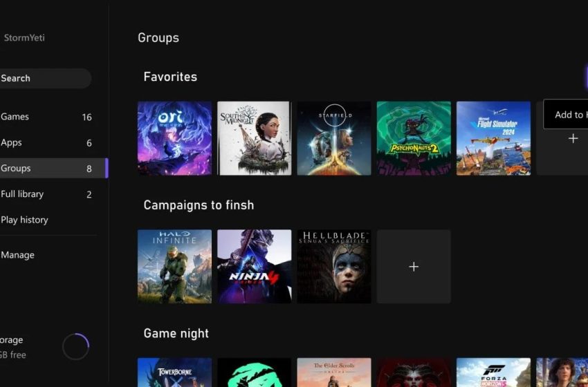The height and width of the screenshot is (387, 588).
Task: Click the Apps count 6
Action: pos(89,143)
